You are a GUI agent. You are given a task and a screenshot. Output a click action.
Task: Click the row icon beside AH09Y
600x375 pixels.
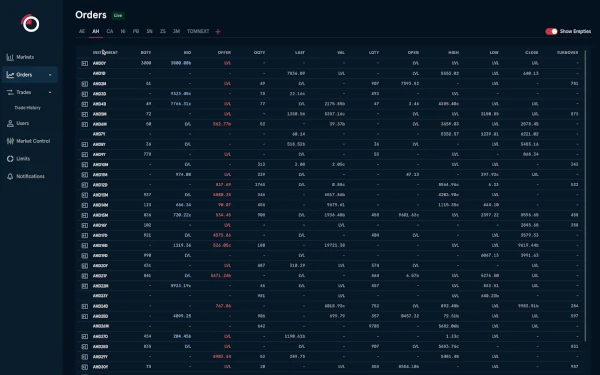85,154
